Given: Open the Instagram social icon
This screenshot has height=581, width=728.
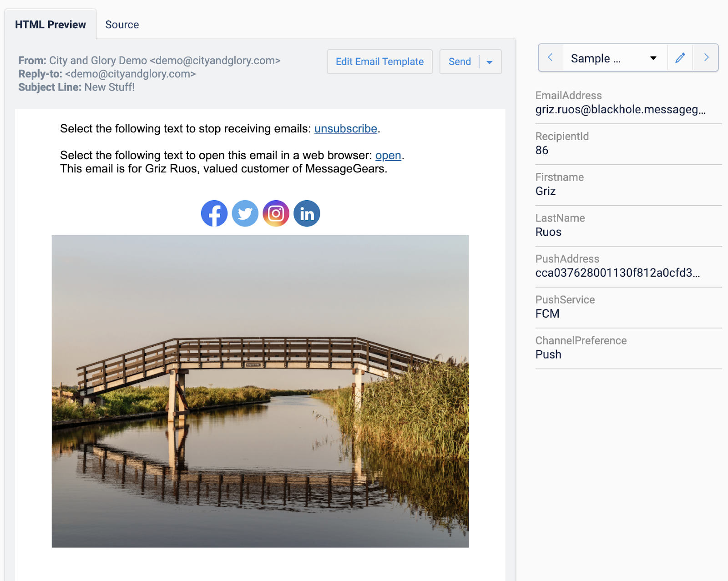Looking at the screenshot, I should (276, 213).
